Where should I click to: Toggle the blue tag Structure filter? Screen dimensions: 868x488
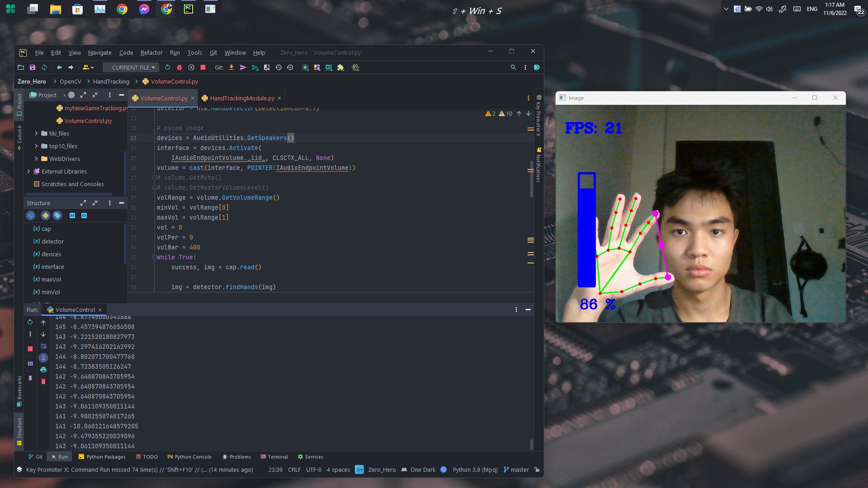[57, 216]
